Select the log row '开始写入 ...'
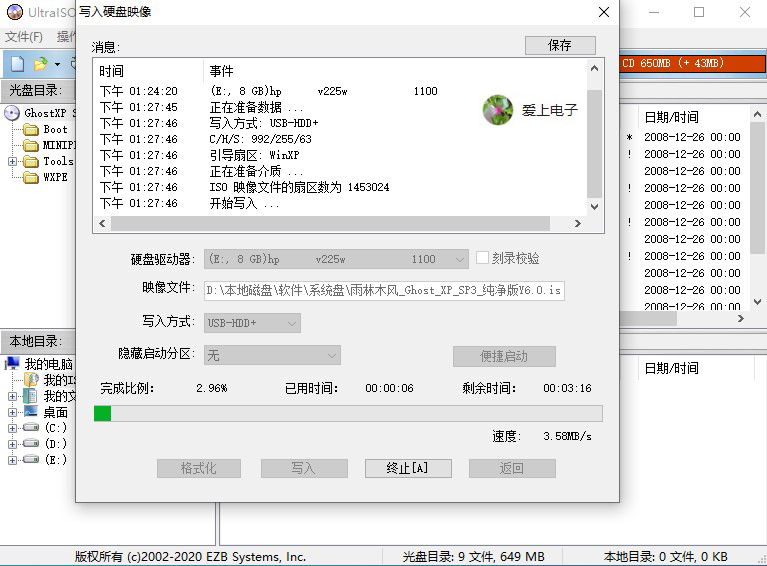Viewport: 767px width, 566px height. [341, 203]
